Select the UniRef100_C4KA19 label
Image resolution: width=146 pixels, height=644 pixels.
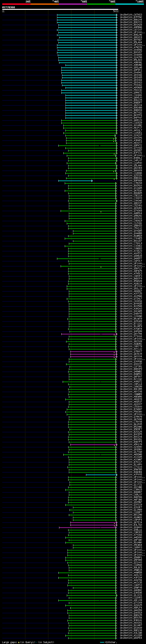coord(131,221)
